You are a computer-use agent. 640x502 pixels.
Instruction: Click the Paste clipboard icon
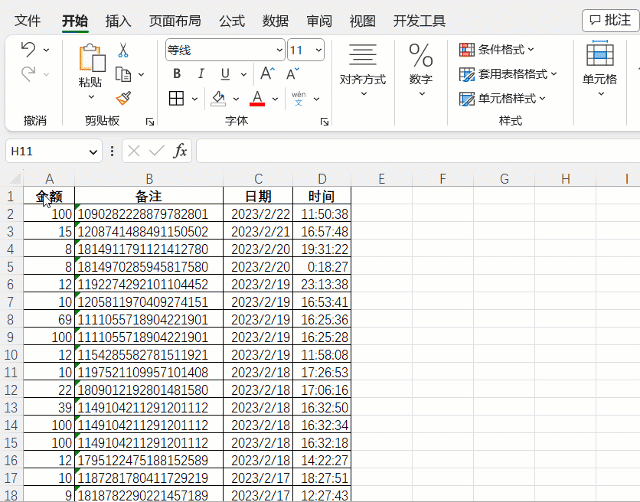coord(92,58)
